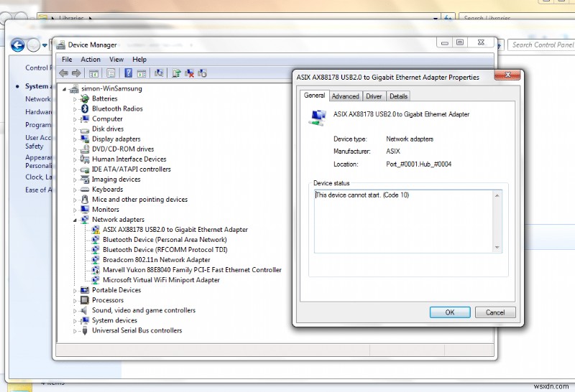This screenshot has width=575, height=392.
Task: Click the Manufacturer value "ASIX"
Action: pyautogui.click(x=393, y=151)
